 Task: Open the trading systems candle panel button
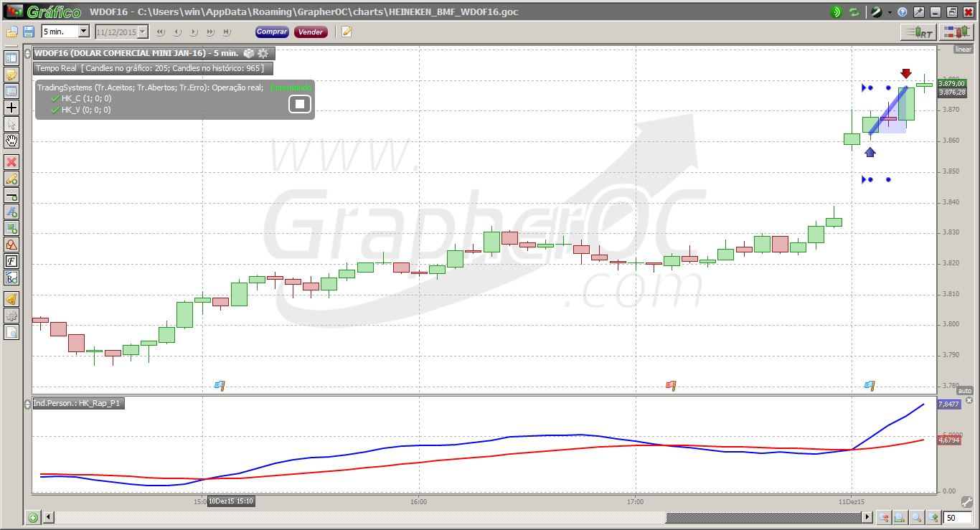pyautogui.click(x=957, y=32)
